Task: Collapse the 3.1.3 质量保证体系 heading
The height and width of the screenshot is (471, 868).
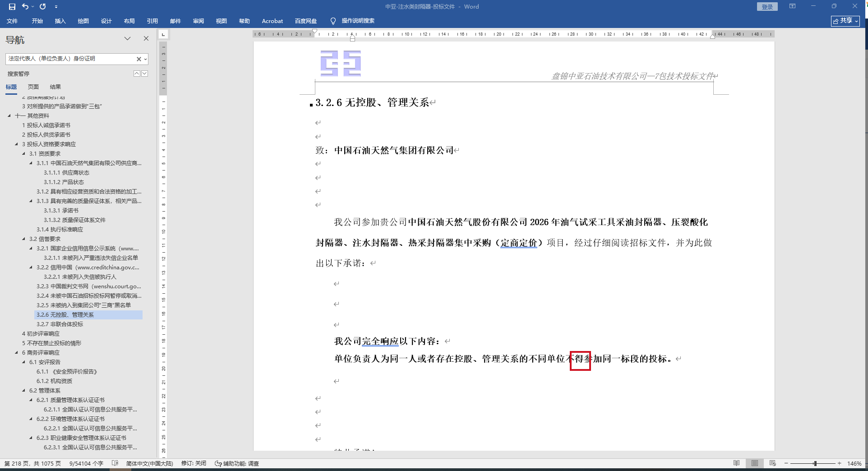Action: coord(31,201)
